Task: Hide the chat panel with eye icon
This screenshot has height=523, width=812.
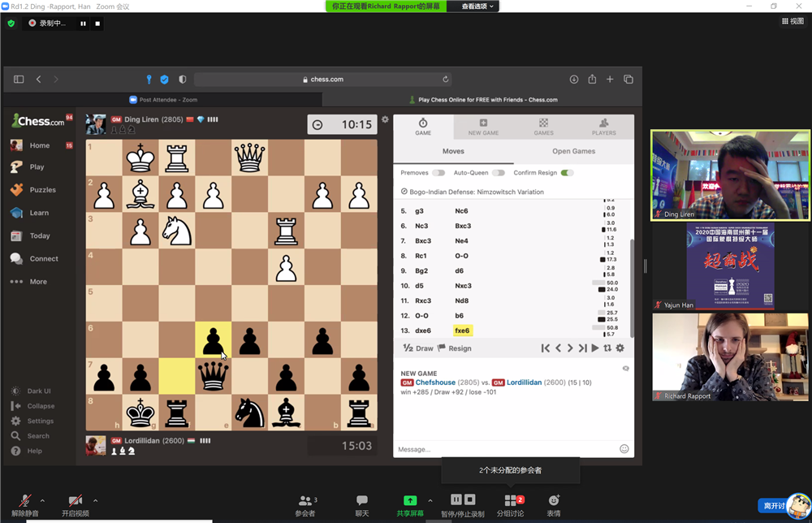Action: [625, 369]
